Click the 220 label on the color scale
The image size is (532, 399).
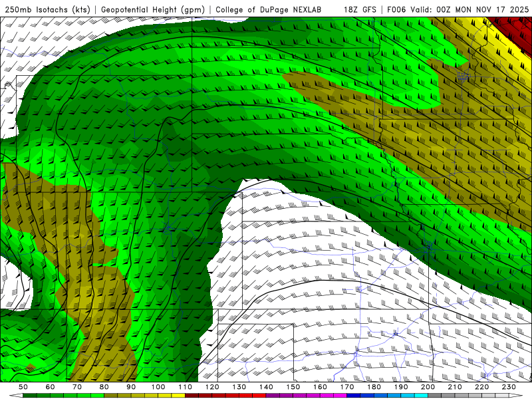point(482,387)
